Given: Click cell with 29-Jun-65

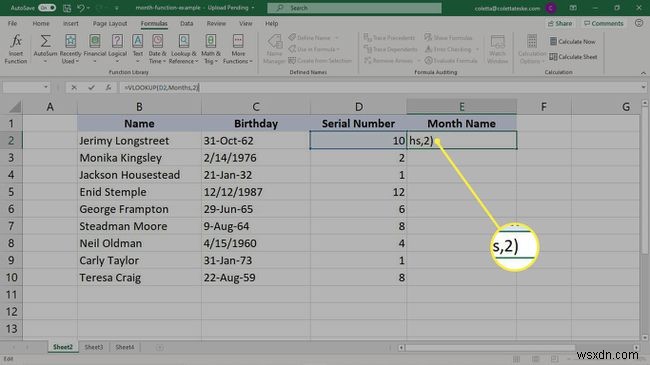Looking at the screenshot, I should [255, 209].
